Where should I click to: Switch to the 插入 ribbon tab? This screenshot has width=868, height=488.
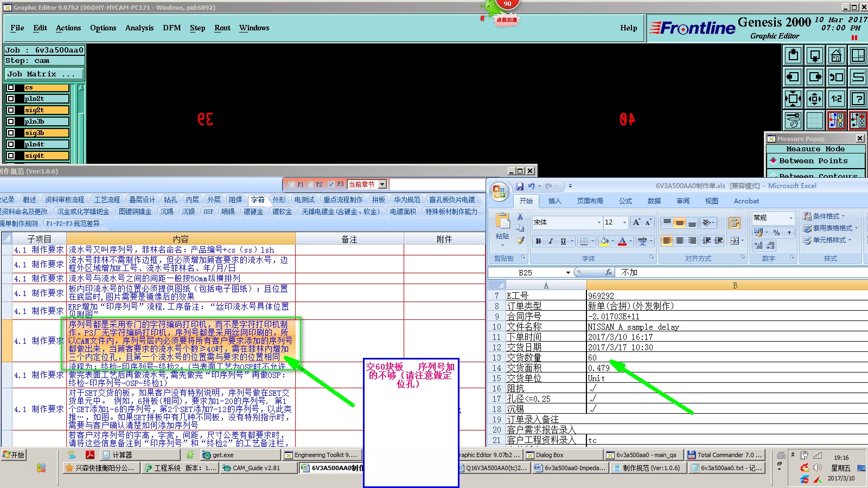pyautogui.click(x=554, y=201)
